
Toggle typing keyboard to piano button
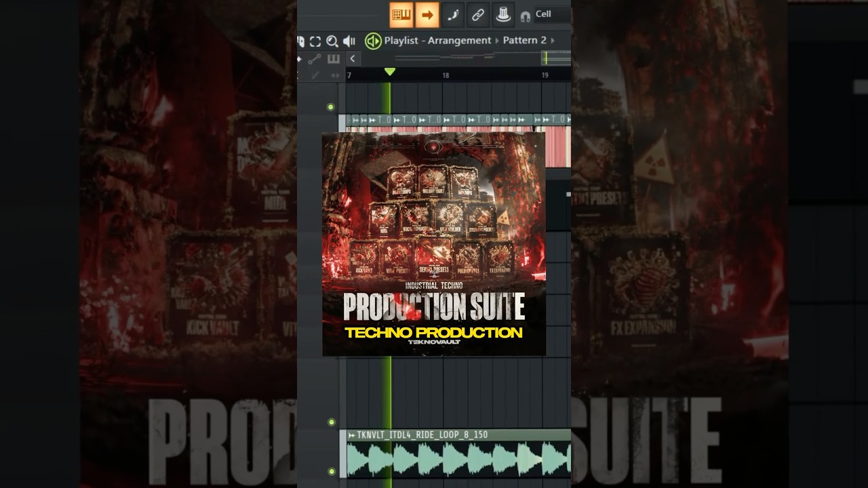click(x=401, y=14)
